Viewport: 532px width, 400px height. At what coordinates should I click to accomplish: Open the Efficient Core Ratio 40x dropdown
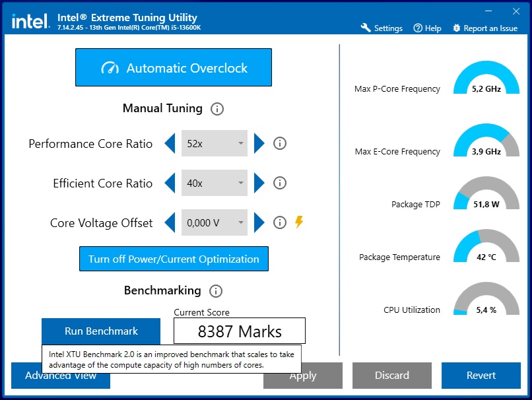(x=215, y=183)
